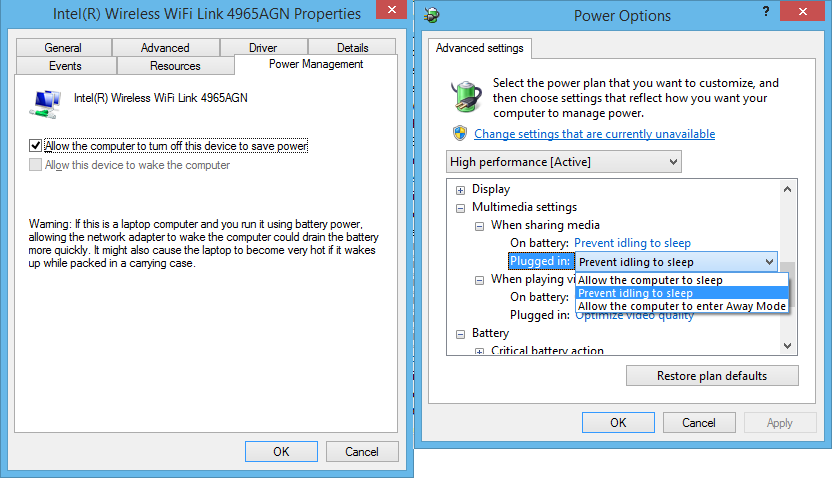Viewport: 832px width, 478px height.
Task: Collapse the Multimedia settings node
Action: point(461,208)
